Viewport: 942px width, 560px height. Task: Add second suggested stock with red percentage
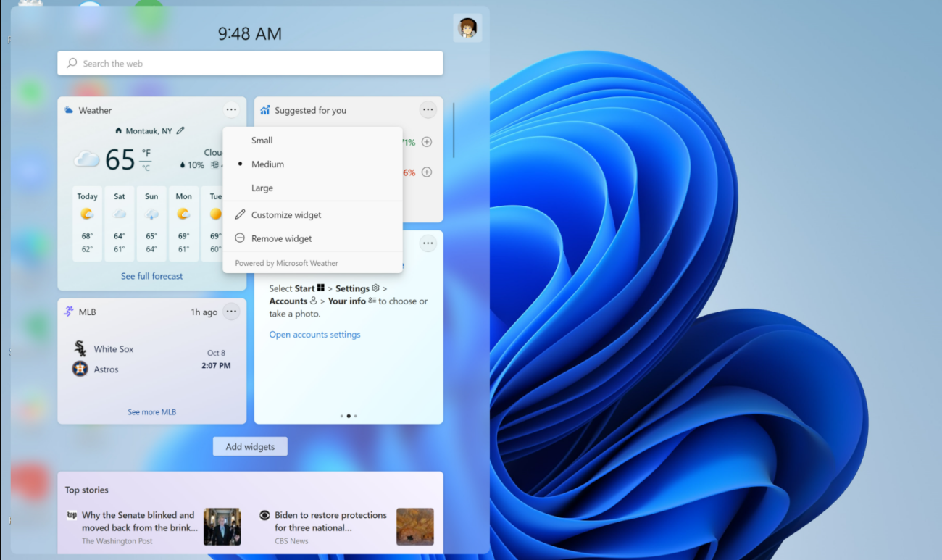[x=427, y=172]
